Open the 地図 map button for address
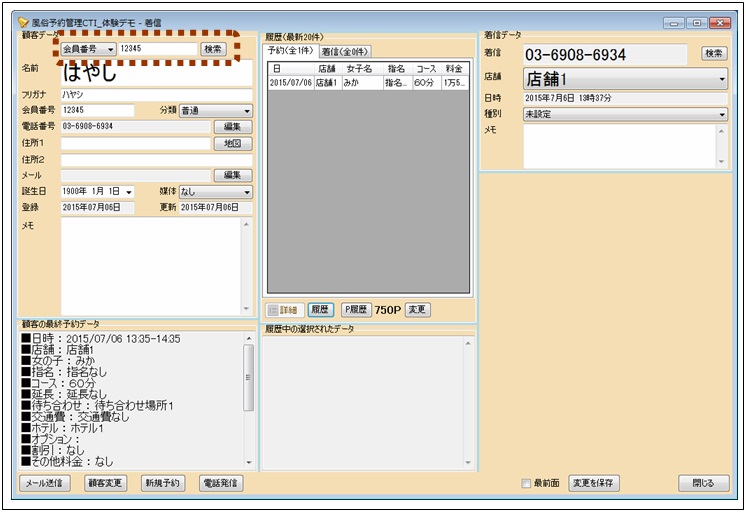Image resolution: width=746 pixels, height=512 pixels. 232,143
